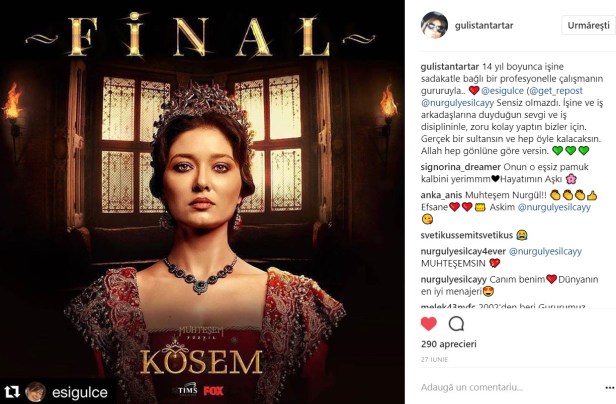Open the @esigulce mention in the caption
The width and height of the screenshot is (616, 404).
(x=502, y=91)
